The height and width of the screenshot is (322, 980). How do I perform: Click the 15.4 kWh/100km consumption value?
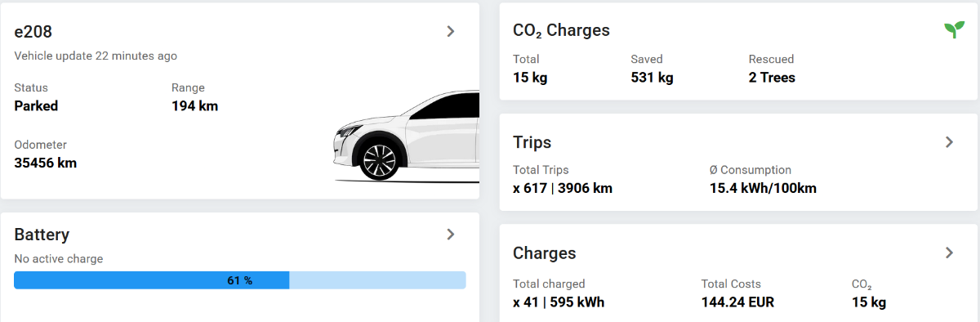[763, 188]
